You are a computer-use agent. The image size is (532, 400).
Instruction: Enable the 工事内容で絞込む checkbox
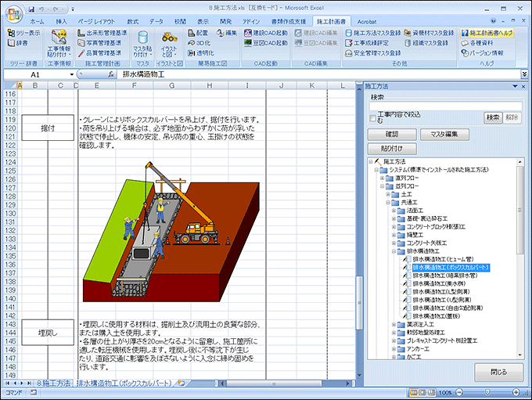pyautogui.click(x=372, y=118)
